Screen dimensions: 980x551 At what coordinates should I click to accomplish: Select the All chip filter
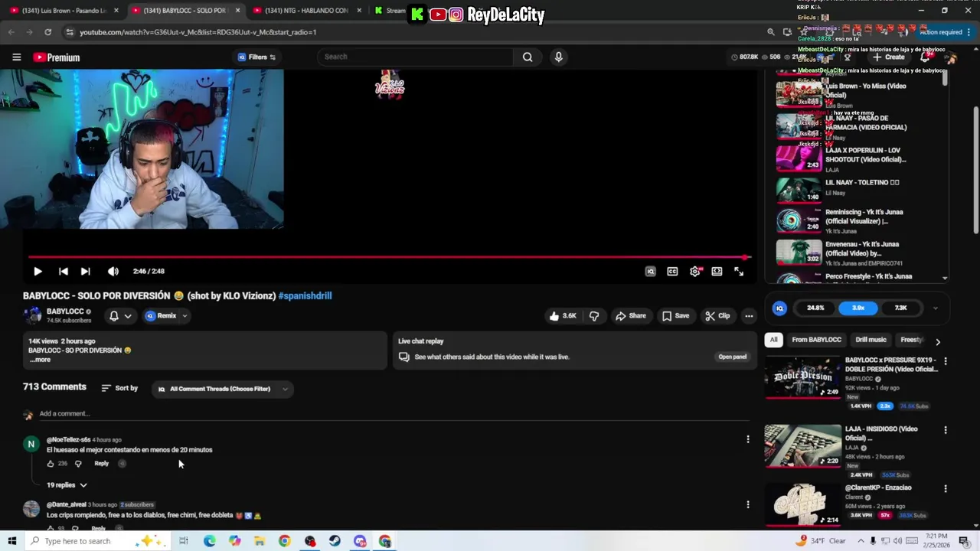coord(773,340)
